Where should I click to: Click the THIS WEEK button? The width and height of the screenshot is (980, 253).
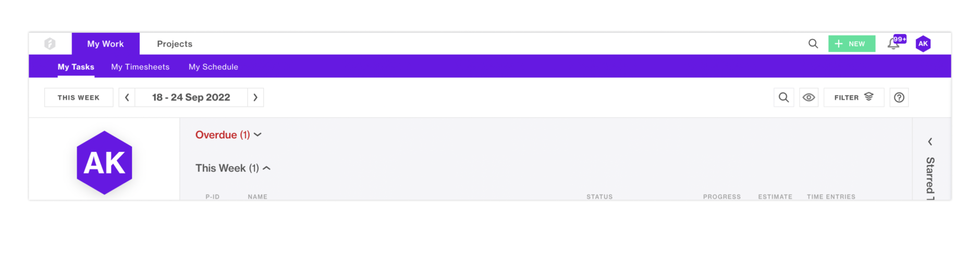[x=79, y=98]
